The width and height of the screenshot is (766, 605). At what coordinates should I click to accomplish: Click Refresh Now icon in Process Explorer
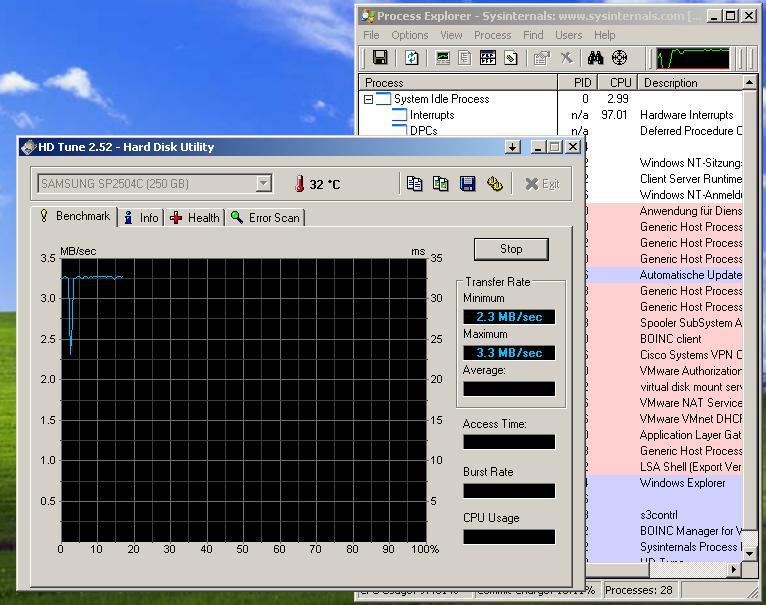(x=411, y=58)
